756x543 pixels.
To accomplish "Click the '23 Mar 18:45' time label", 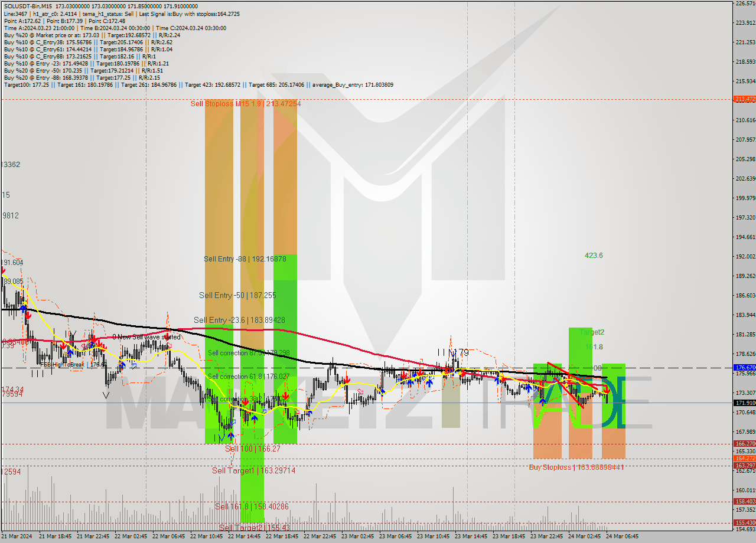I will (x=509, y=537).
